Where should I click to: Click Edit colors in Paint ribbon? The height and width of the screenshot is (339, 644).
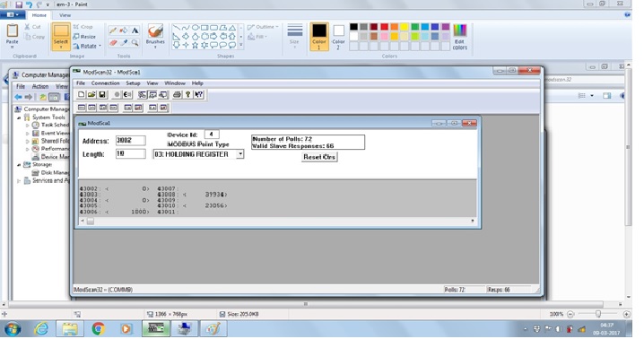(459, 37)
